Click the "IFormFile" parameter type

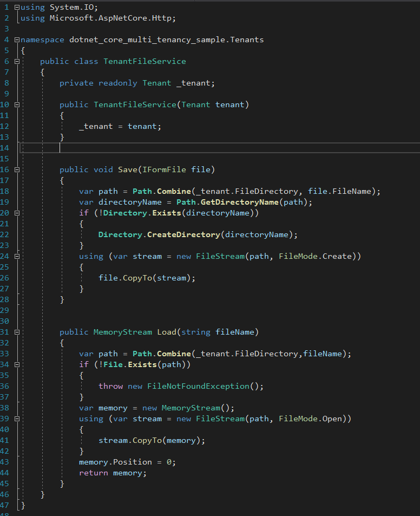coord(164,170)
